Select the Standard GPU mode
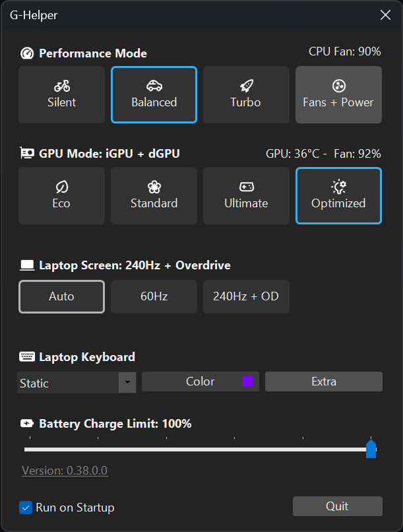This screenshot has width=403, height=532. 154,195
